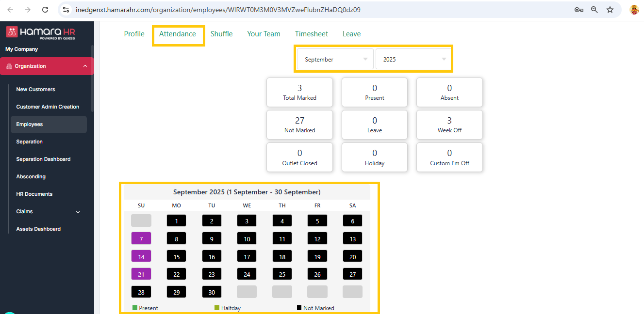644x314 pixels.
Task: Click the green Present legend swatch
Action: click(135, 308)
